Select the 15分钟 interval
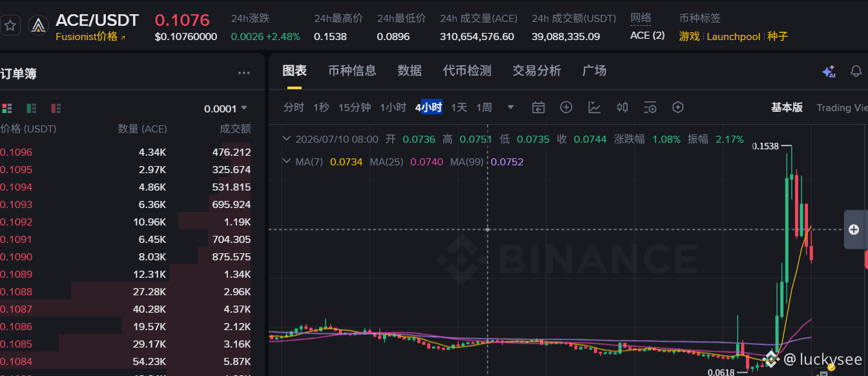Image resolution: width=868 pixels, height=376 pixels. click(355, 107)
